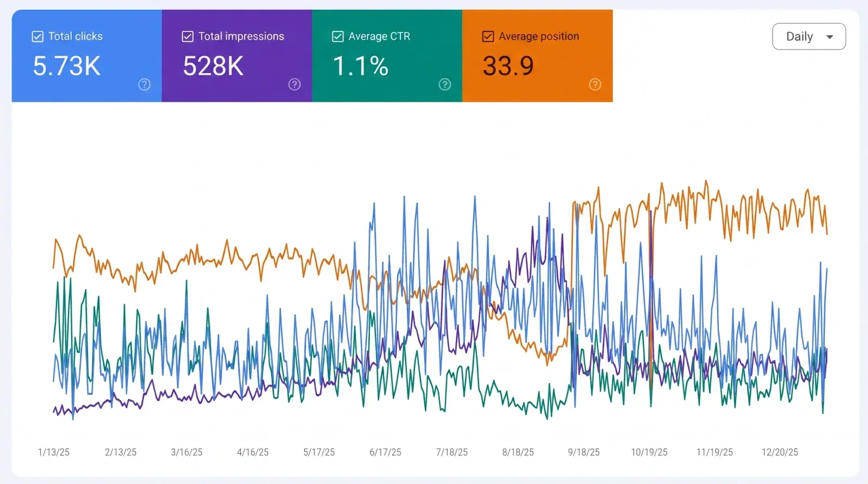This screenshot has height=484, width=868.
Task: Click the 10/19/25 date axis label
Action: click(649, 452)
